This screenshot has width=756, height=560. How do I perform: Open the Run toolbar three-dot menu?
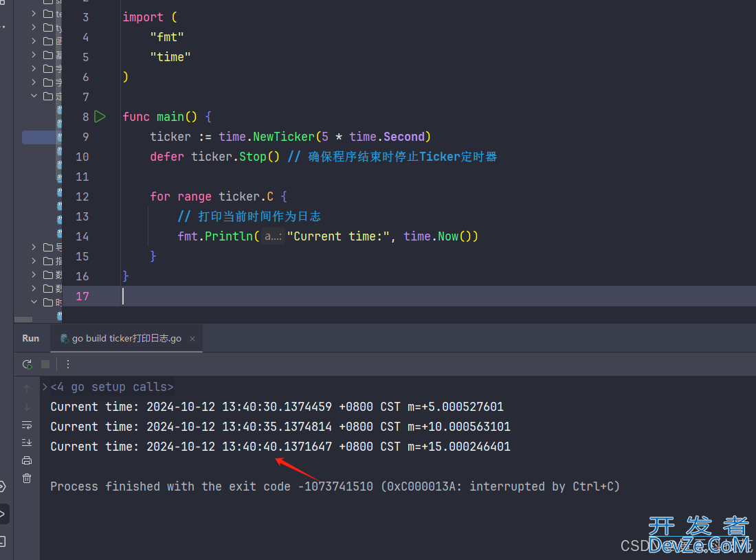click(68, 364)
